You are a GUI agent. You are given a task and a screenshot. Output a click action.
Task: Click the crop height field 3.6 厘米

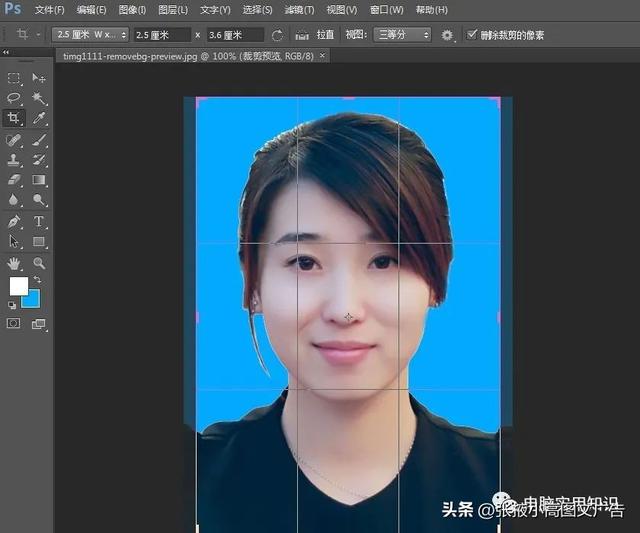[x=235, y=35]
